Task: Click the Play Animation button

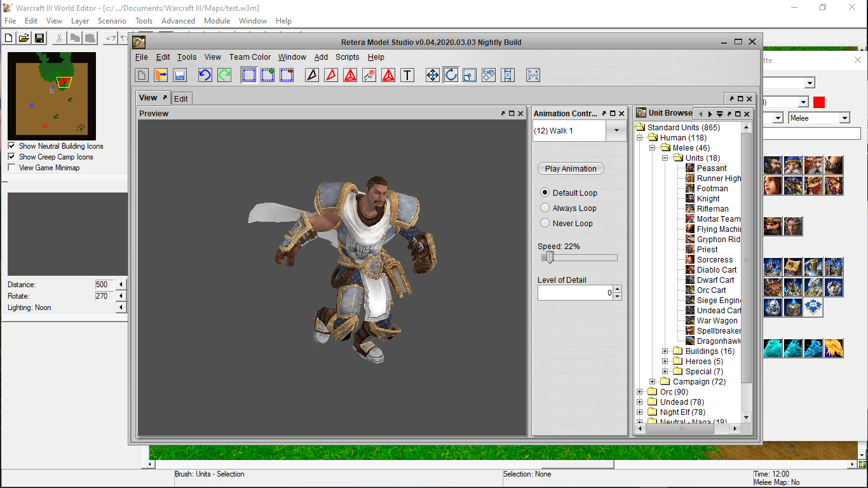Action: 571,168
